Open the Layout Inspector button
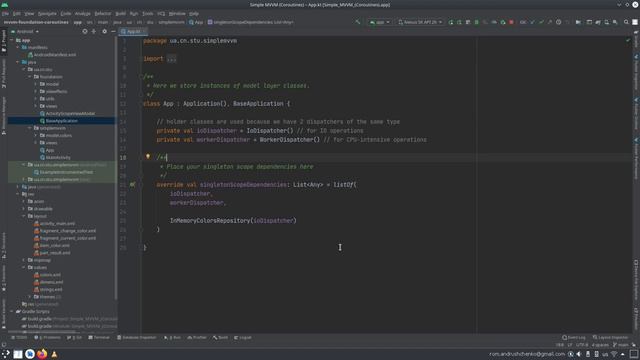Image resolution: width=640 pixels, height=360 pixels. 611,338
